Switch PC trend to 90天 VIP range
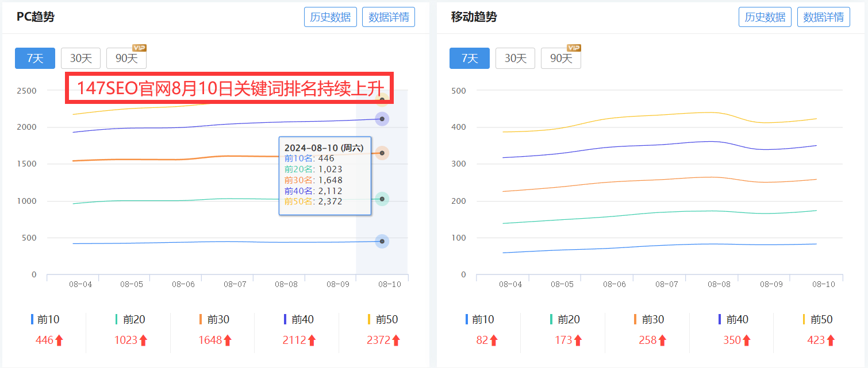 click(126, 58)
